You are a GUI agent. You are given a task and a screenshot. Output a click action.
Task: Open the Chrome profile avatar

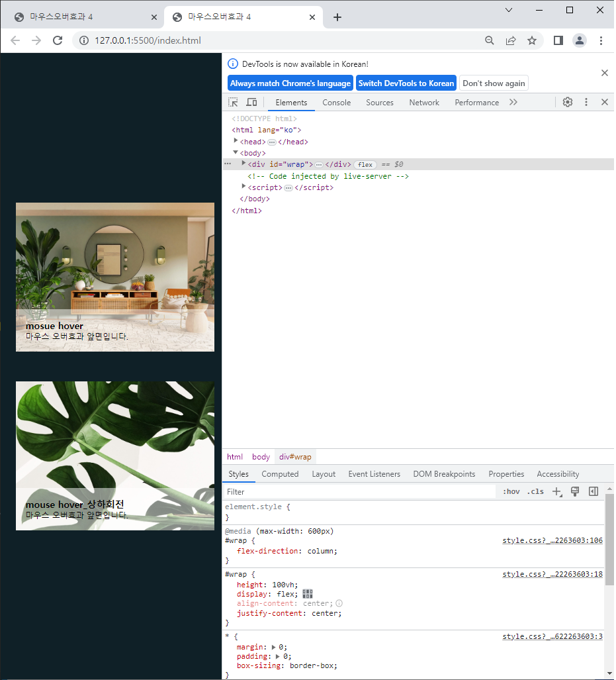point(580,40)
